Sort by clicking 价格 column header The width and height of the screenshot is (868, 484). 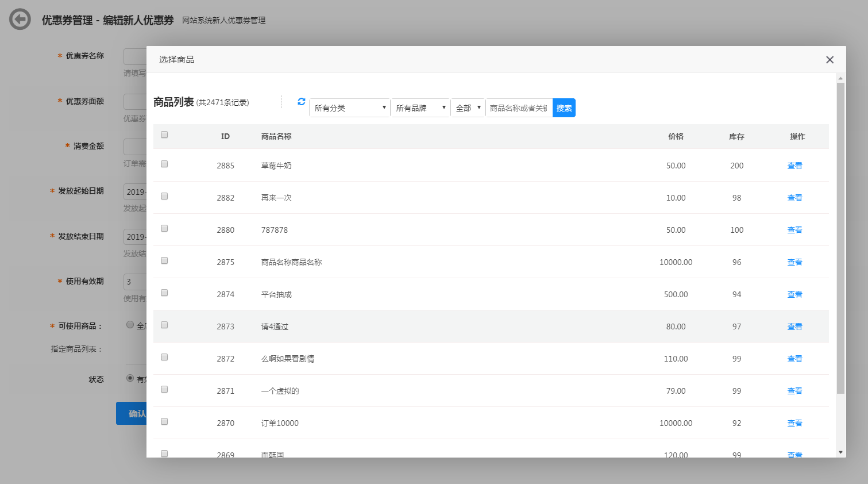[676, 137]
